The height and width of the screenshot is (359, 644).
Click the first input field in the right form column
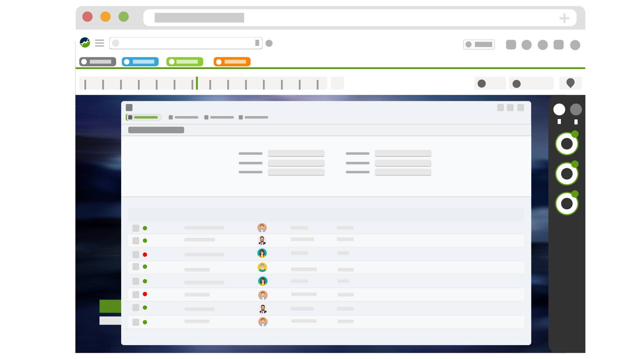click(403, 153)
